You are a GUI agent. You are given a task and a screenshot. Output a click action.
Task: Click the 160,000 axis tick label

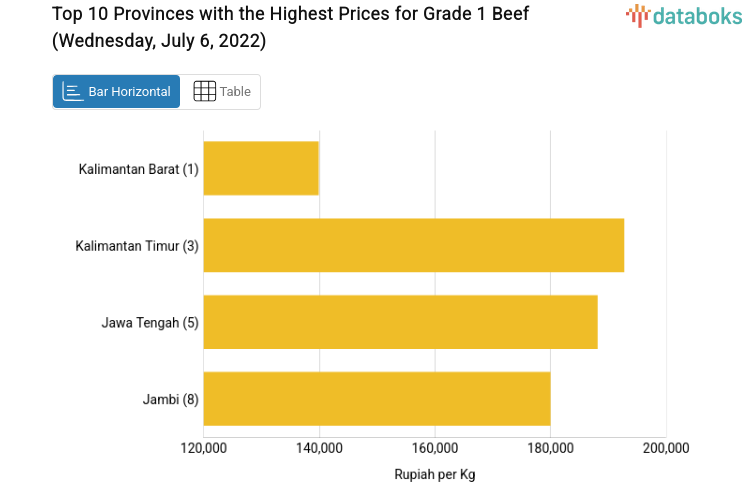click(435, 448)
